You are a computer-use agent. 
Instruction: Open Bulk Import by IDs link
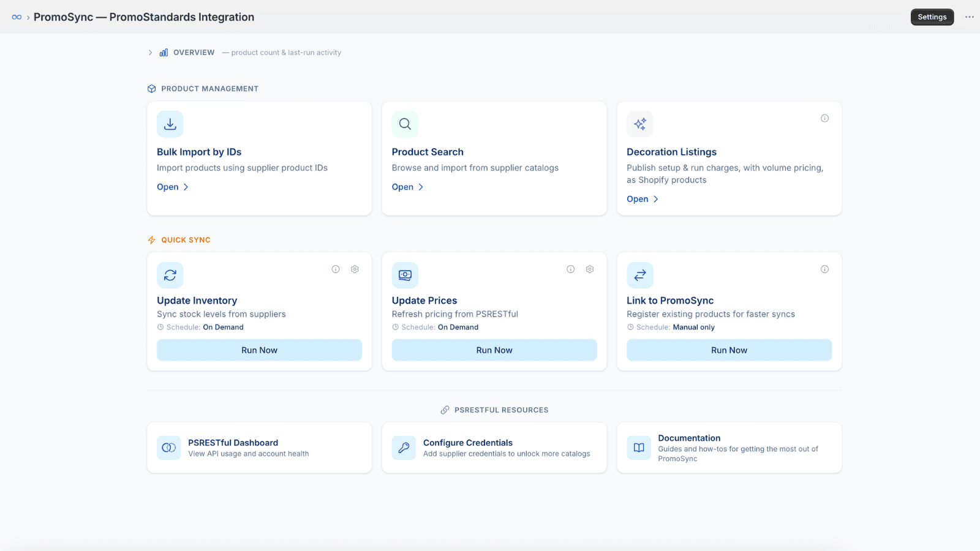[173, 187]
